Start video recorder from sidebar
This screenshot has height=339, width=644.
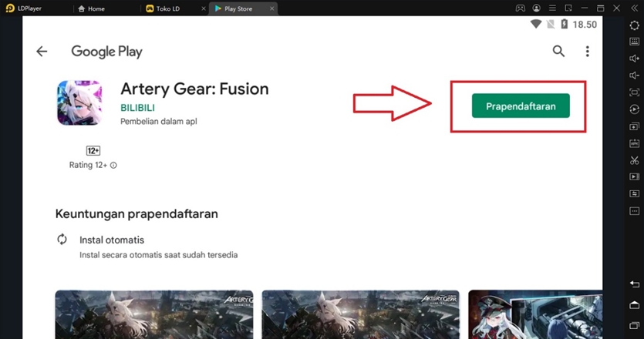click(x=634, y=177)
